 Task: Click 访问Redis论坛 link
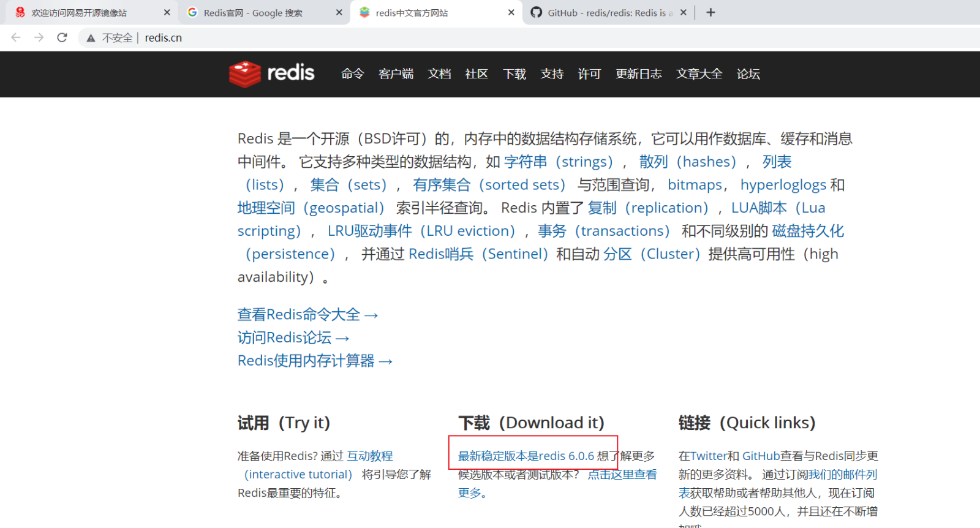pyautogui.click(x=293, y=338)
